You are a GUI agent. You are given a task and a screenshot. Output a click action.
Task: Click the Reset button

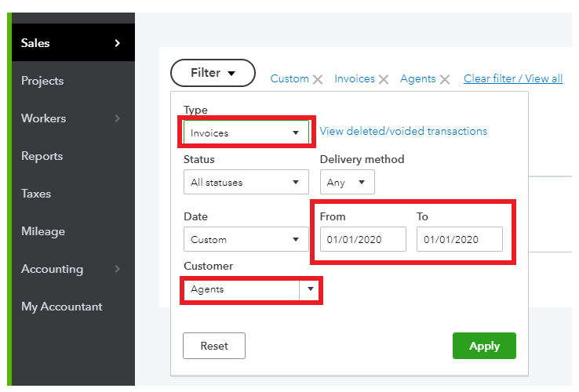tap(214, 346)
